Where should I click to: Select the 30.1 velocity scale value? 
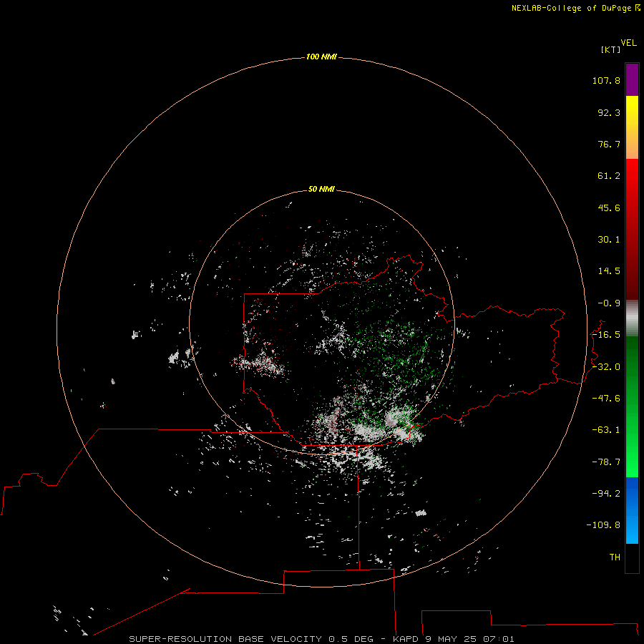coord(609,240)
